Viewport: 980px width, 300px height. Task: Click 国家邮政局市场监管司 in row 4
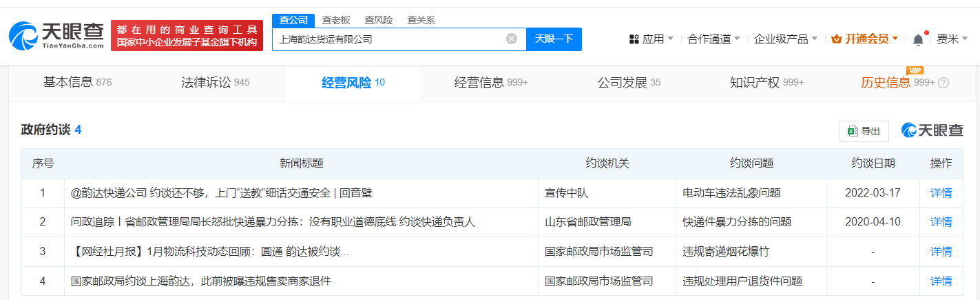(599, 281)
